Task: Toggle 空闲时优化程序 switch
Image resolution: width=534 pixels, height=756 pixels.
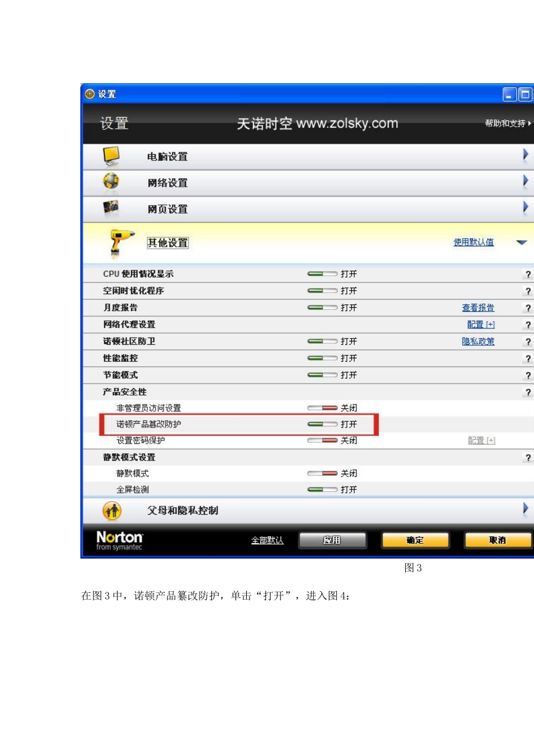Action: point(323,291)
